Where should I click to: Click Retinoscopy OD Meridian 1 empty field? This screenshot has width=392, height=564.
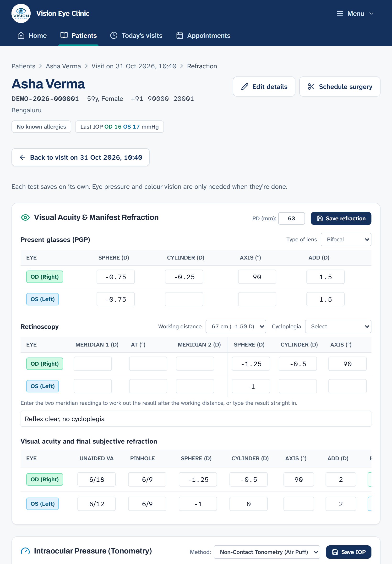click(x=93, y=364)
